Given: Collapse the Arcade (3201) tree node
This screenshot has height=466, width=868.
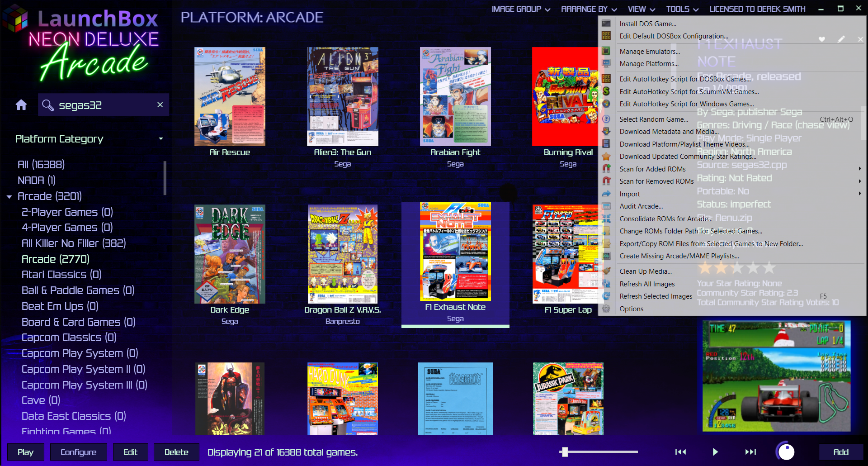Looking at the screenshot, I should click(x=9, y=196).
